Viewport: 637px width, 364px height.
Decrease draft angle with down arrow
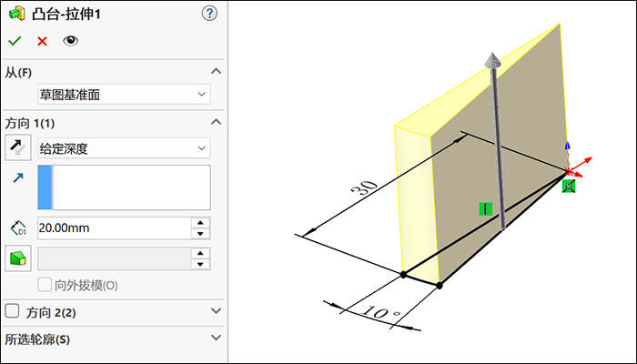coord(200,265)
